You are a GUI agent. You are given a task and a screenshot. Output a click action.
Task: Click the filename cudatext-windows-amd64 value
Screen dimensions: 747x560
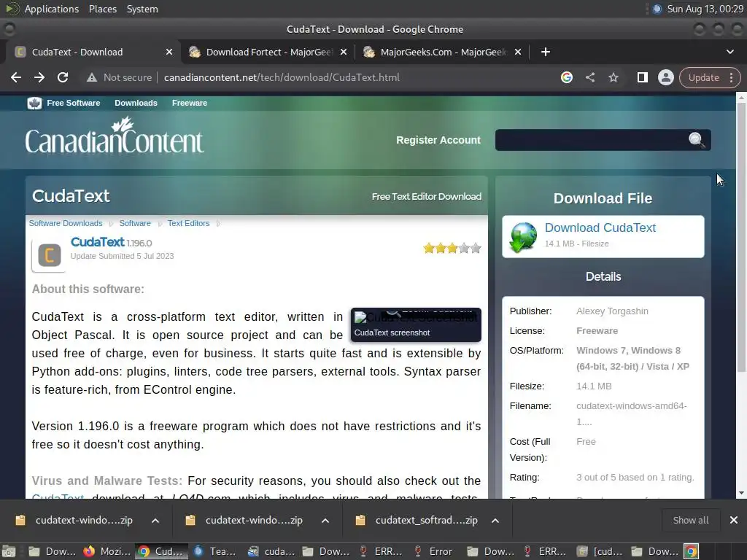pos(632,414)
